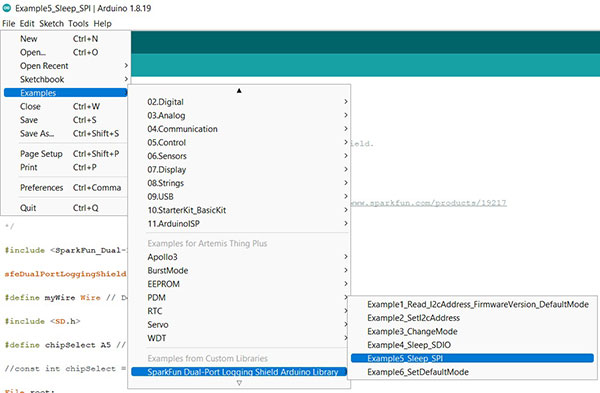Image resolution: width=600 pixels, height=393 pixels.
Task: Open the Apollo3 examples submenu
Action: pyautogui.click(x=239, y=257)
